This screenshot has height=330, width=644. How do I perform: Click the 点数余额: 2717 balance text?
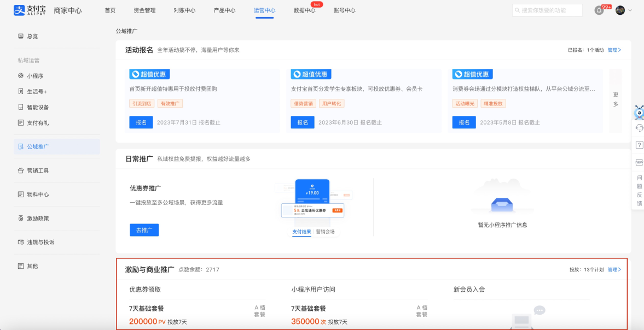click(199, 270)
